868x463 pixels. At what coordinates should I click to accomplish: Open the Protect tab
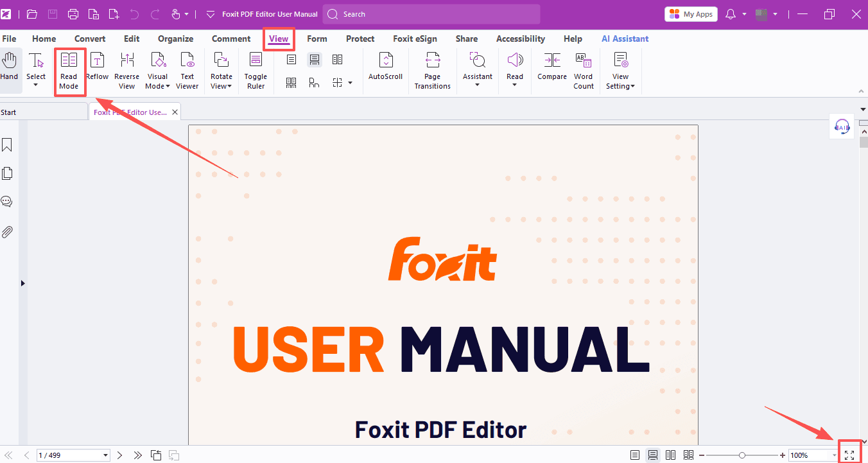(360, 39)
